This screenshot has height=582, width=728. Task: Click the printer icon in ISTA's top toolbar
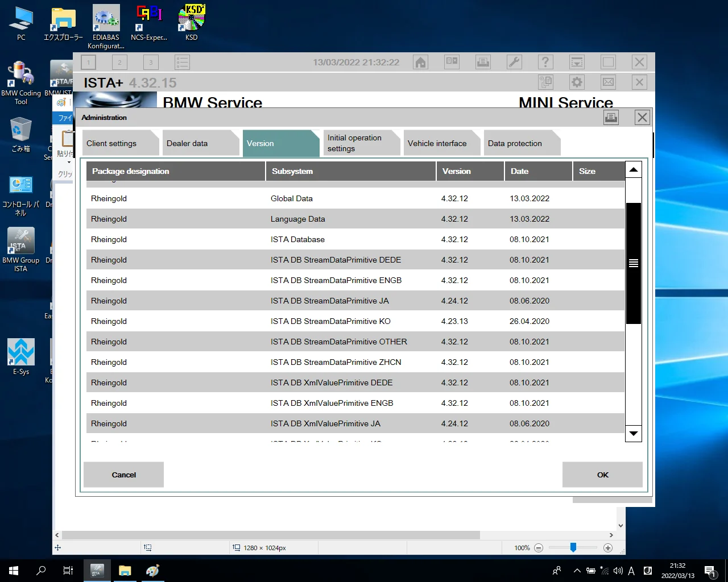point(483,62)
